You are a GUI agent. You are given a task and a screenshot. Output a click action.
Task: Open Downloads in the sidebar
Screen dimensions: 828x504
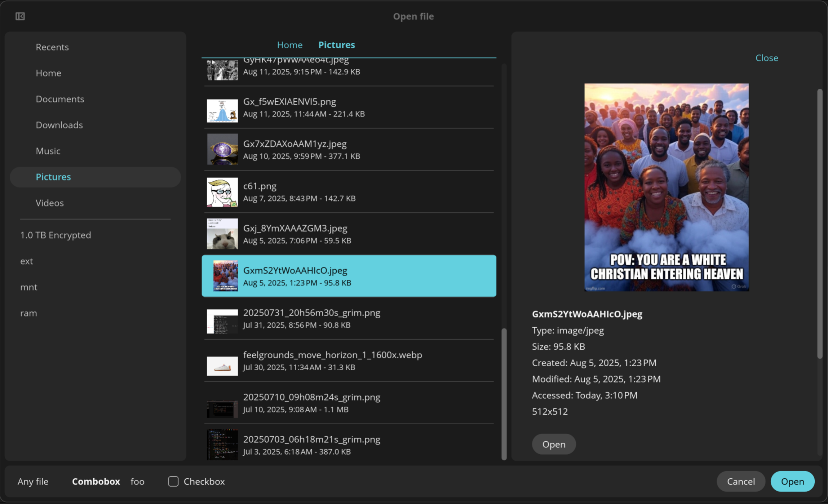pos(59,125)
